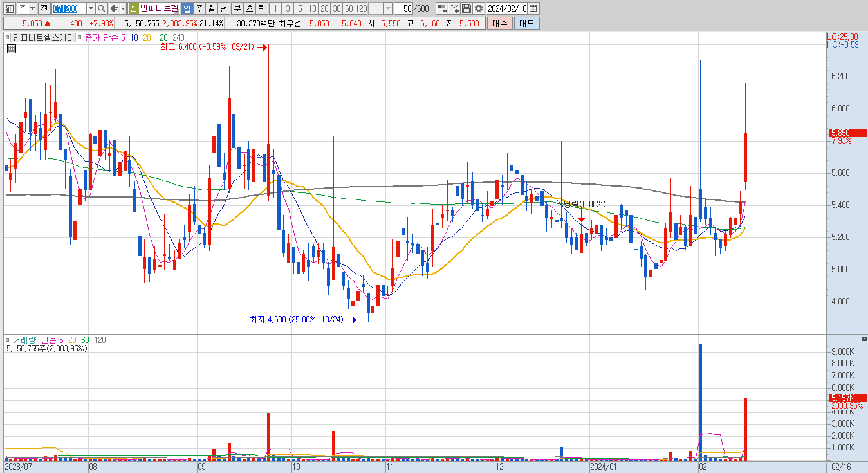Save the chart with the floppy disk icon
Viewport: 868px width, 473px height.
click(466, 8)
